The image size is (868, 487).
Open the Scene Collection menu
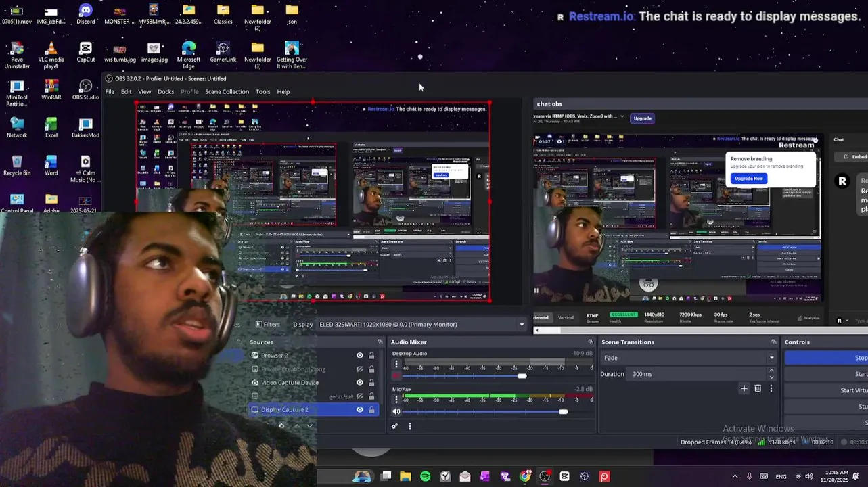(x=227, y=92)
